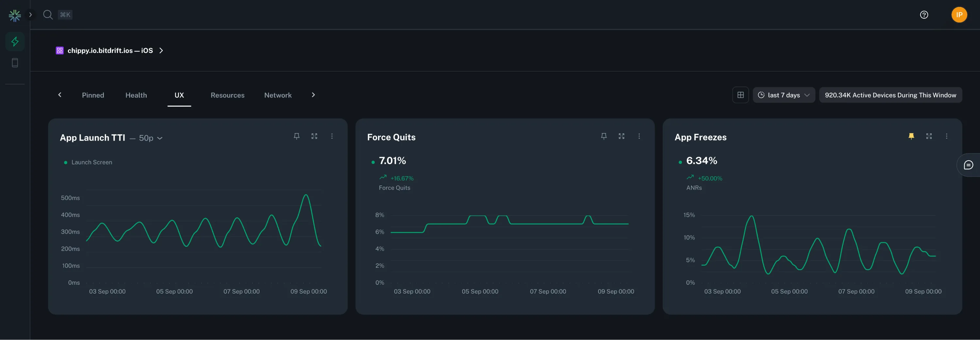Viewport: 980px width, 340px height.
Task: Switch to the Network tab
Action: pyautogui.click(x=278, y=95)
